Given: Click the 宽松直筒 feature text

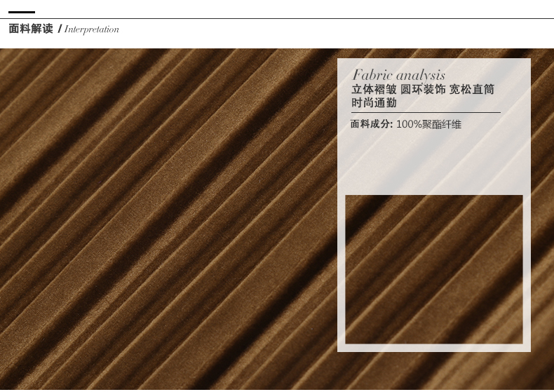Looking at the screenshot, I should (471, 90).
